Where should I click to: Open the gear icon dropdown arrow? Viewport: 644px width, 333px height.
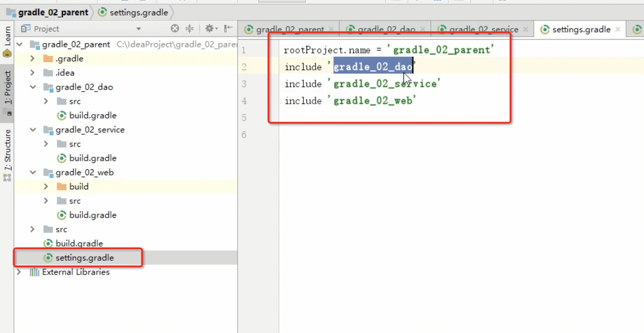(x=216, y=29)
